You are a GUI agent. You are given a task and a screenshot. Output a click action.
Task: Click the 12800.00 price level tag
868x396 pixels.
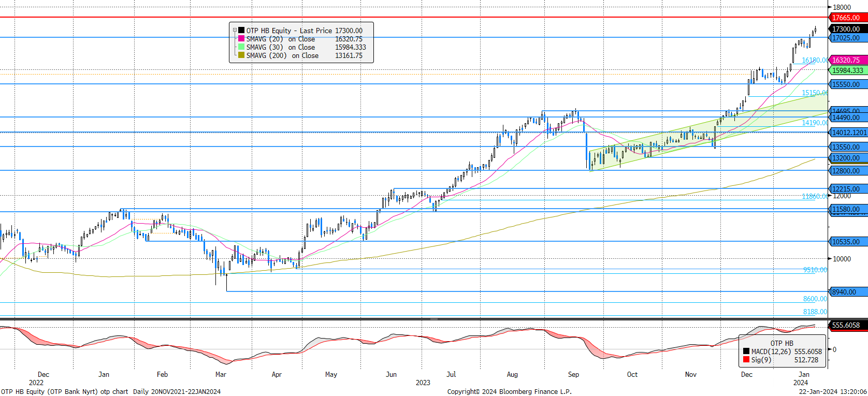coord(848,171)
